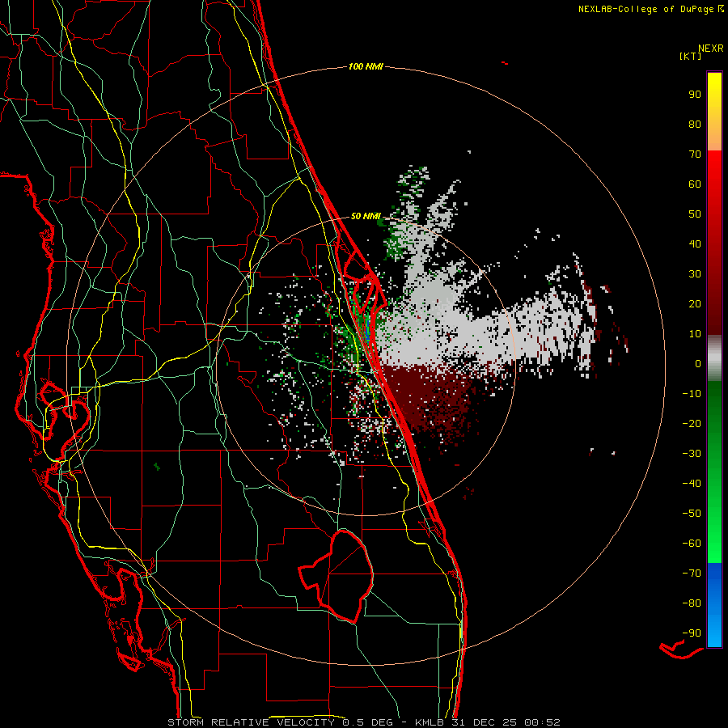Image resolution: width=728 pixels, height=728 pixels.
Task: Click the NEXLAB-College of DuPage header text
Action: pyautogui.click(x=650, y=9)
